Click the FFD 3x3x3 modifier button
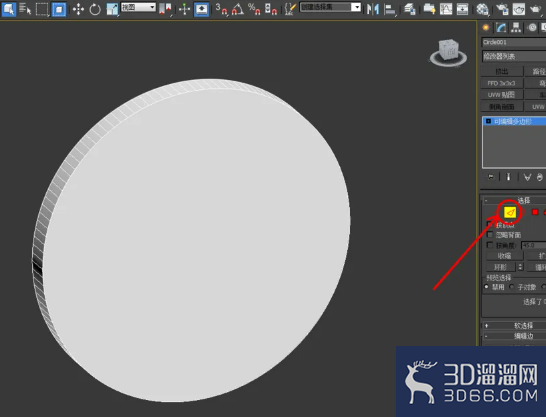The height and width of the screenshot is (417, 546). coord(502,83)
